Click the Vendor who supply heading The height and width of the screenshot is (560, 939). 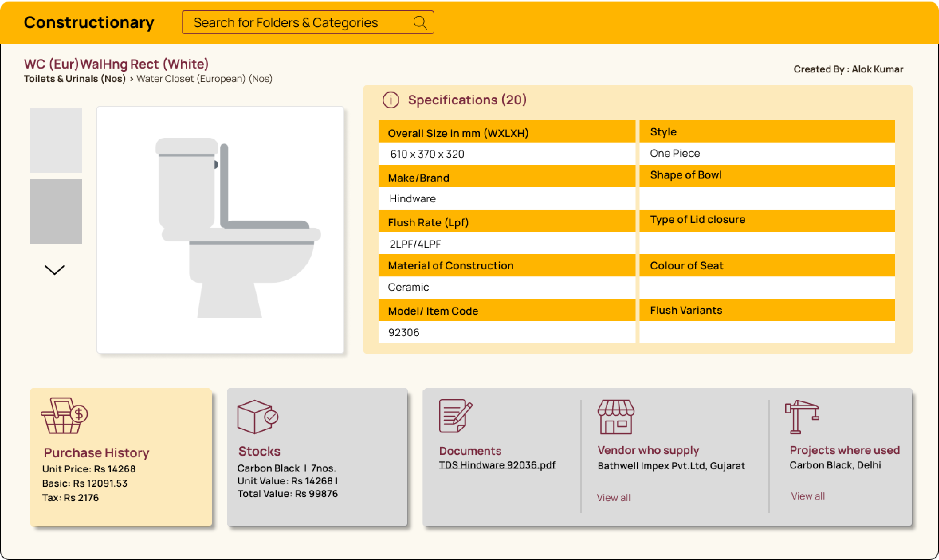pos(649,450)
